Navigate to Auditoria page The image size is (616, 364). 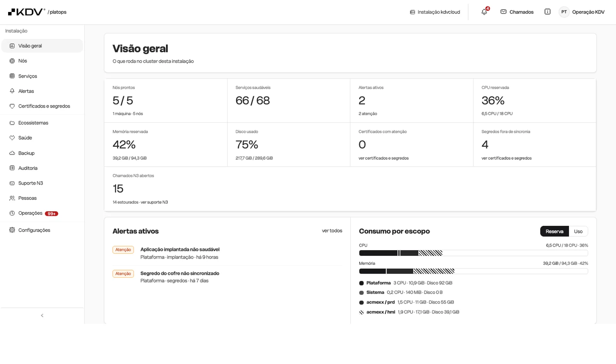pyautogui.click(x=42, y=168)
